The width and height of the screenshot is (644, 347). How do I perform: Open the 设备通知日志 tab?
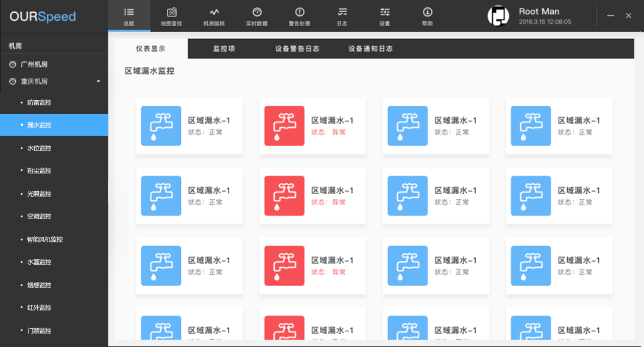tap(370, 49)
